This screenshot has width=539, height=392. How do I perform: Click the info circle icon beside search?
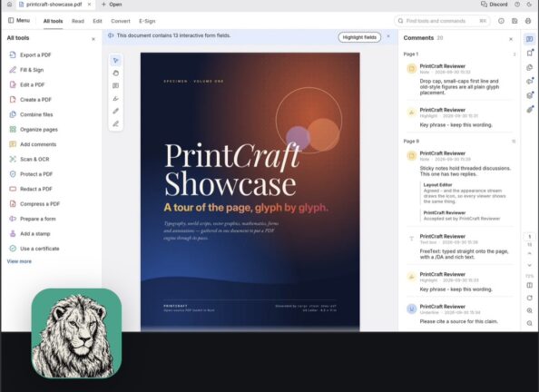coord(501,21)
